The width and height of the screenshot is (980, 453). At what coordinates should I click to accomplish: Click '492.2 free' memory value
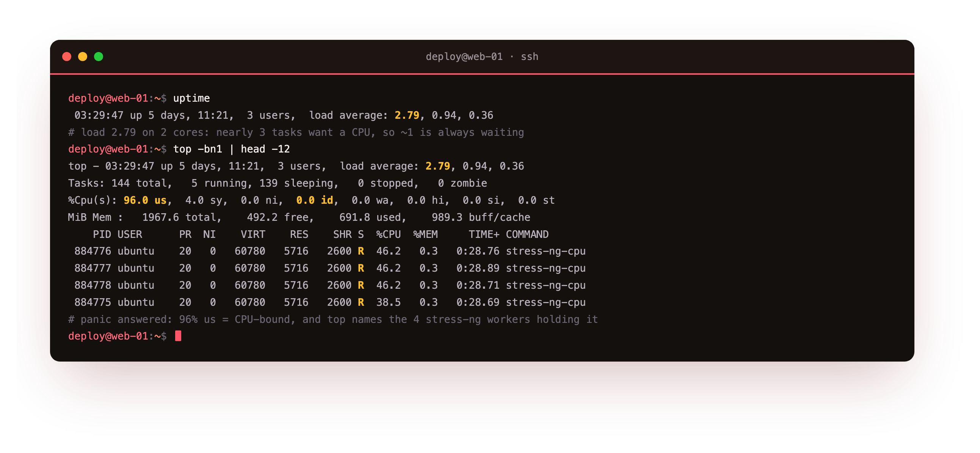278,217
